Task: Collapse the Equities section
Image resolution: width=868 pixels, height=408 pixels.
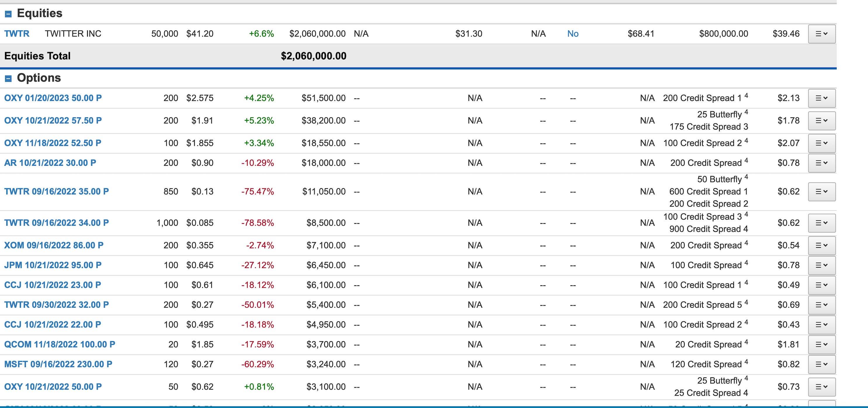Action: pos(8,14)
